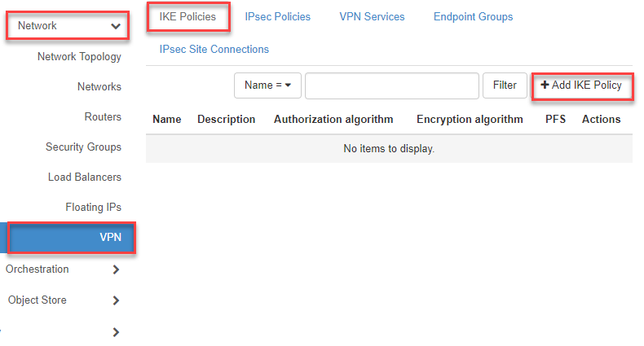The image size is (644, 346).
Task: Switch to the IPsec Policies tab
Action: (x=277, y=17)
